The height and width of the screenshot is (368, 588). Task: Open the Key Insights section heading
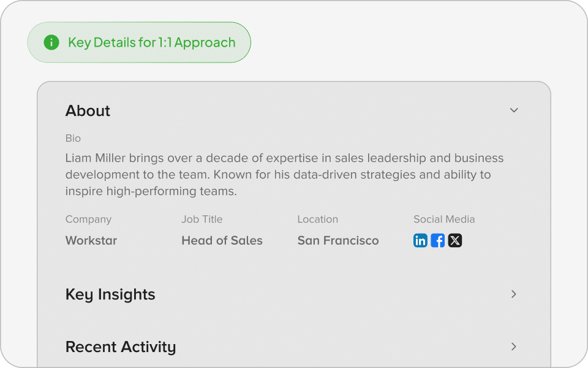[110, 294]
